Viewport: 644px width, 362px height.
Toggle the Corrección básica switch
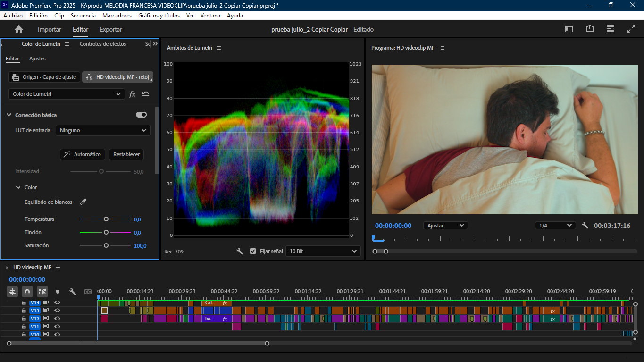click(141, 115)
